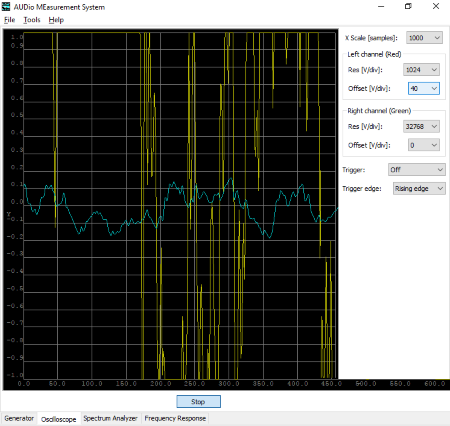The width and height of the screenshot is (450, 426).
Task: Restore down the application window
Action: point(408,7)
